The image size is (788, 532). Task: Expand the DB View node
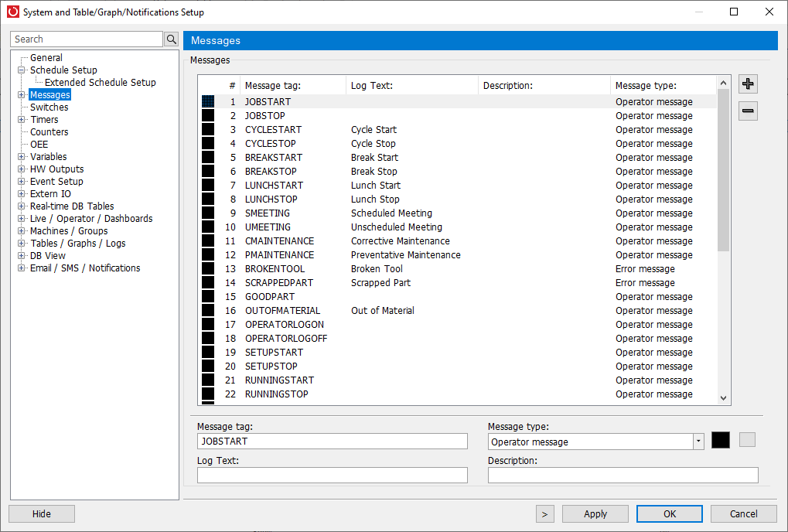click(21, 256)
